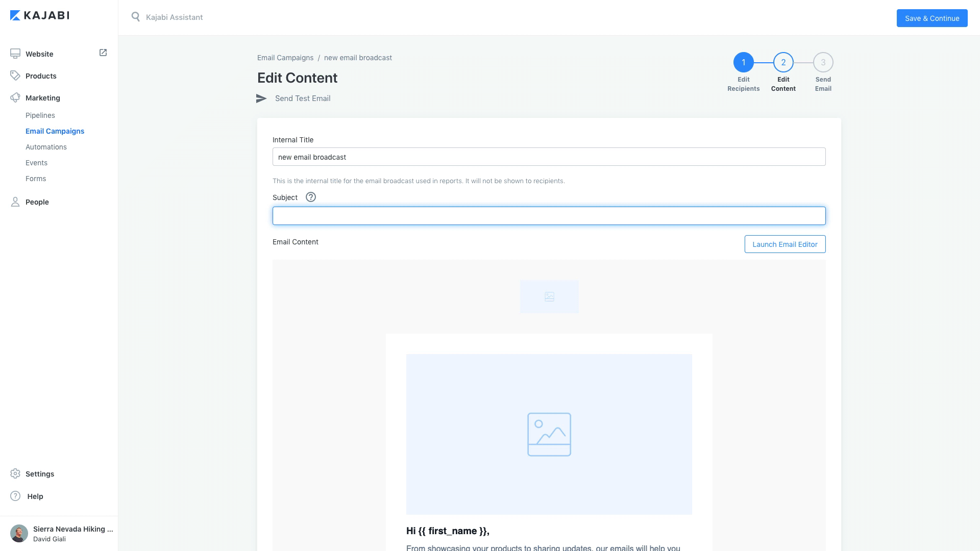Click the Hi {{ first_name }} greeting text
Image resolution: width=980 pixels, height=551 pixels.
click(448, 531)
